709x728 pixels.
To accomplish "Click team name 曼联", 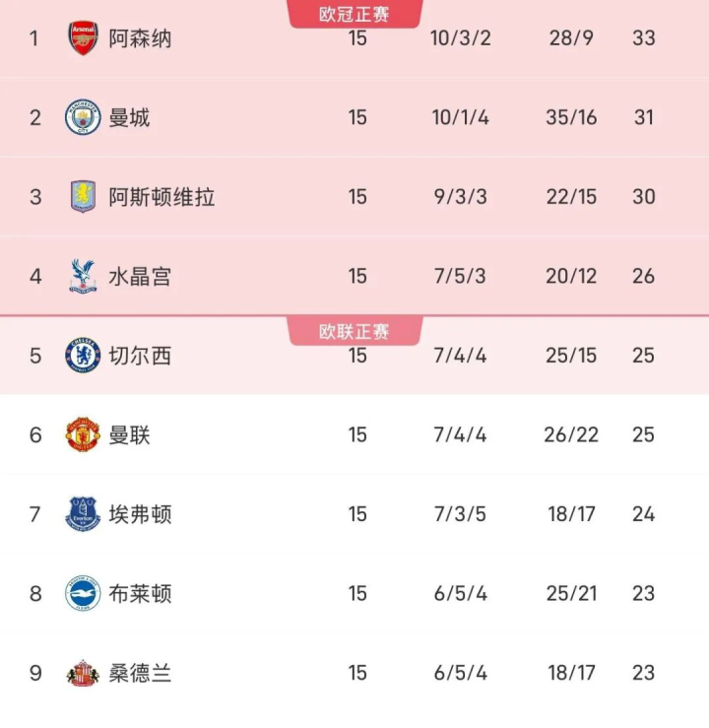I will (129, 434).
